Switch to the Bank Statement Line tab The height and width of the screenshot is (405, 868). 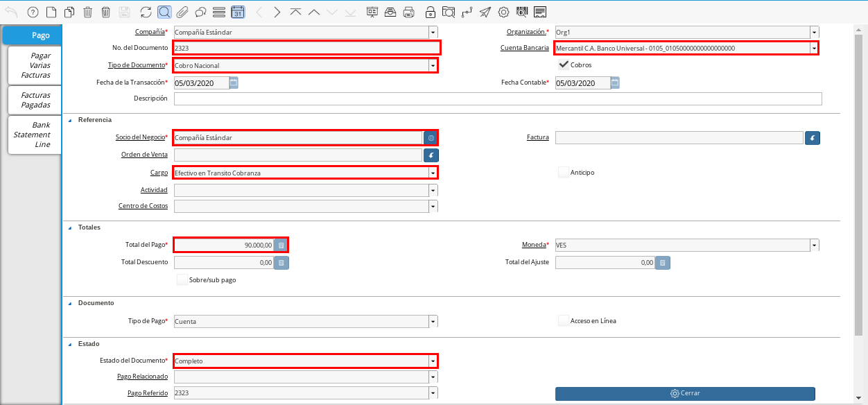pos(35,135)
